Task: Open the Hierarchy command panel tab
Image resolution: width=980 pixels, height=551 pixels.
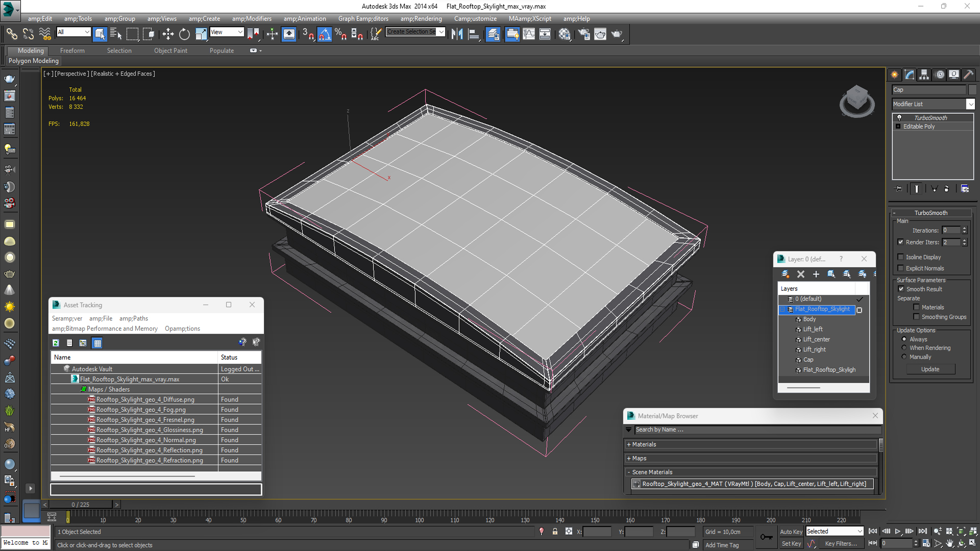Action: [x=924, y=74]
